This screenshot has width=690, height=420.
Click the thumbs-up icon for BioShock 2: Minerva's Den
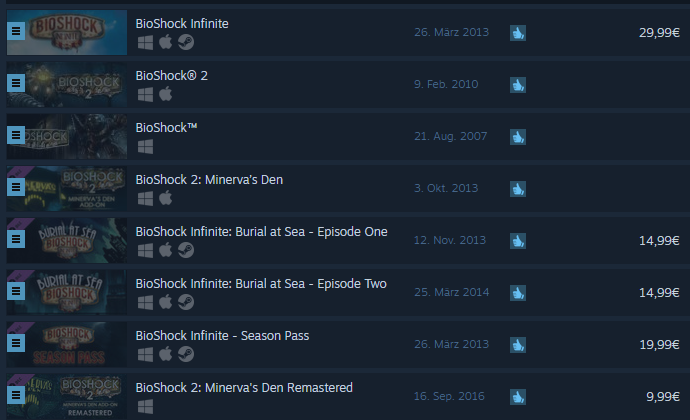pos(518,188)
